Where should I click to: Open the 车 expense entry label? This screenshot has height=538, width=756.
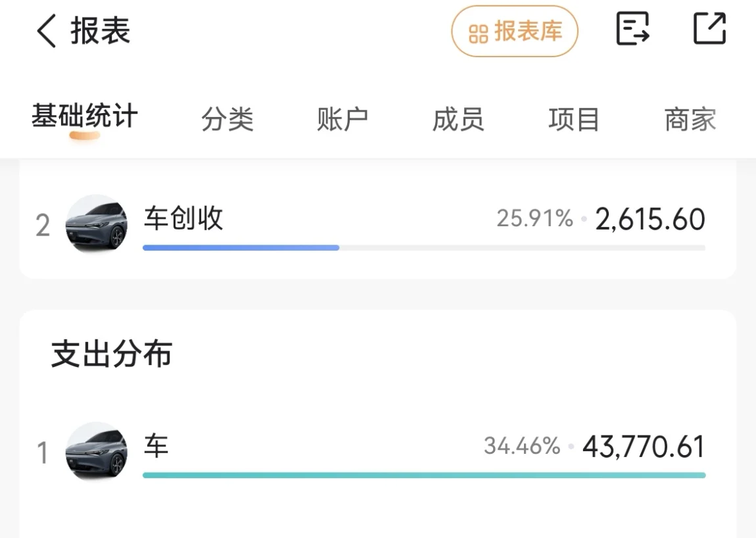click(x=156, y=446)
